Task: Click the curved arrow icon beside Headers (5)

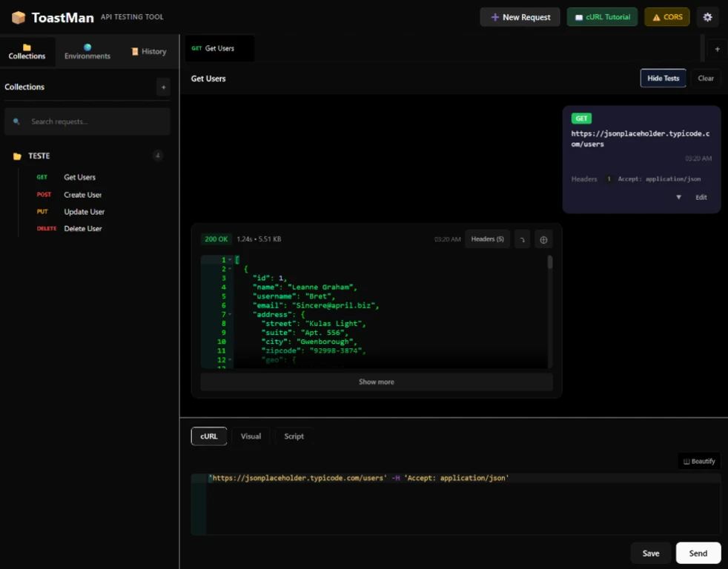Action: pyautogui.click(x=522, y=239)
